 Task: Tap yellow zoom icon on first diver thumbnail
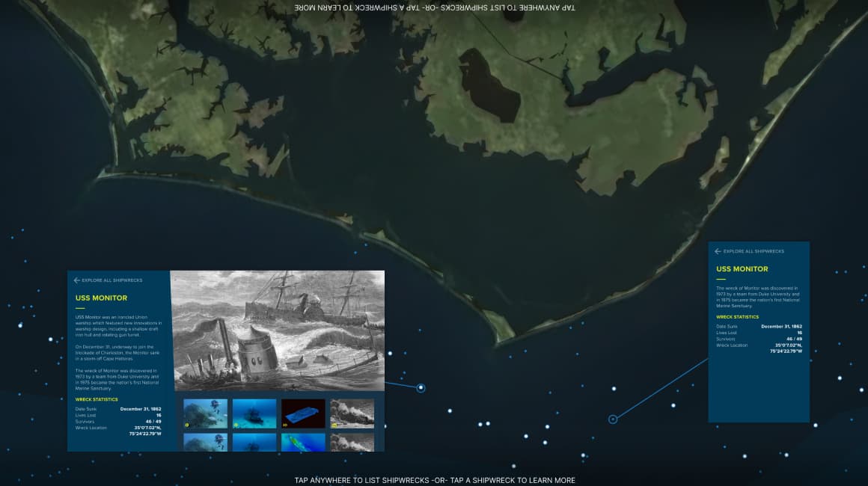tap(186, 425)
